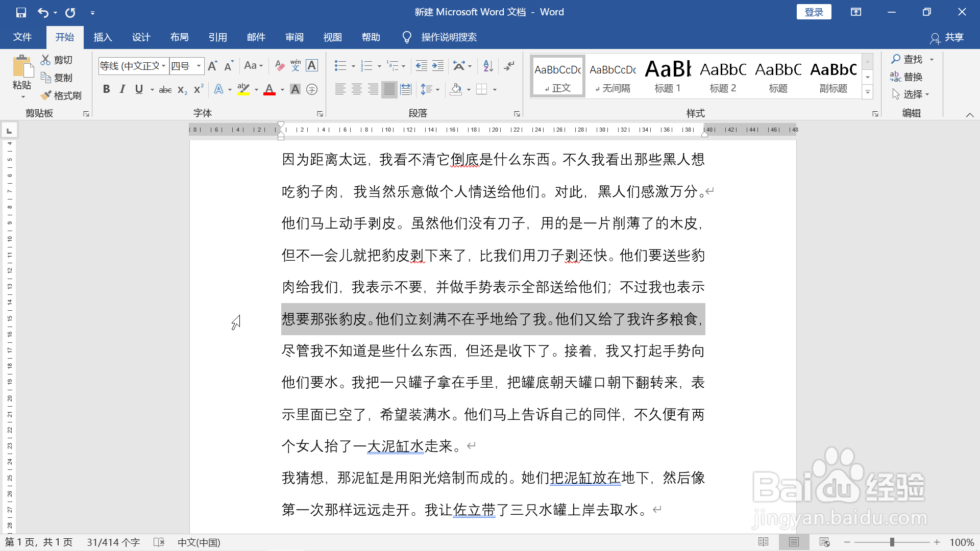Click the word count in the status bar
The height and width of the screenshot is (551, 980).
click(113, 542)
